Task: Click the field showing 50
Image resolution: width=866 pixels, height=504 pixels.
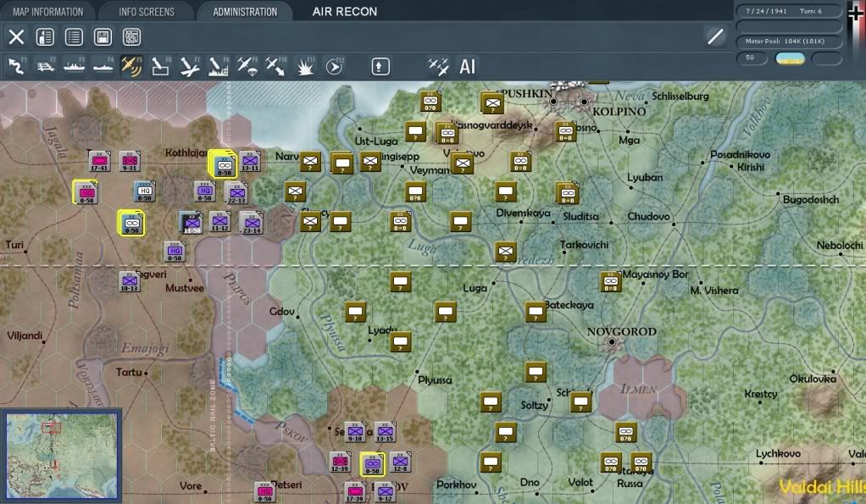Action: click(x=752, y=58)
